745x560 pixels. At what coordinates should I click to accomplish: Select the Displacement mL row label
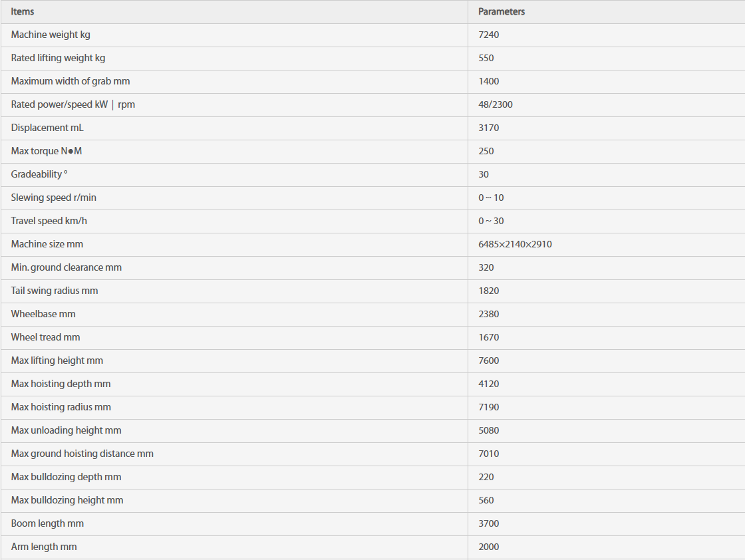(47, 128)
